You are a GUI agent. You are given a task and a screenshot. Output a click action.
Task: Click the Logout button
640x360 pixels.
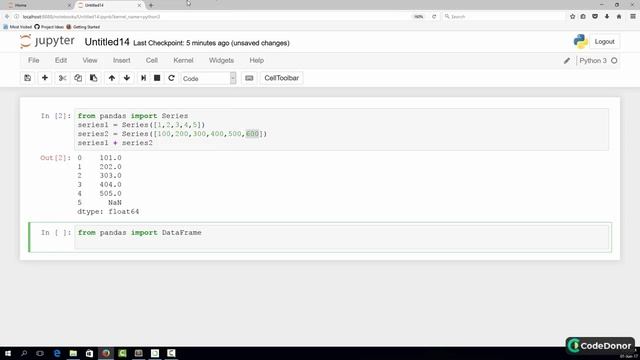604,42
